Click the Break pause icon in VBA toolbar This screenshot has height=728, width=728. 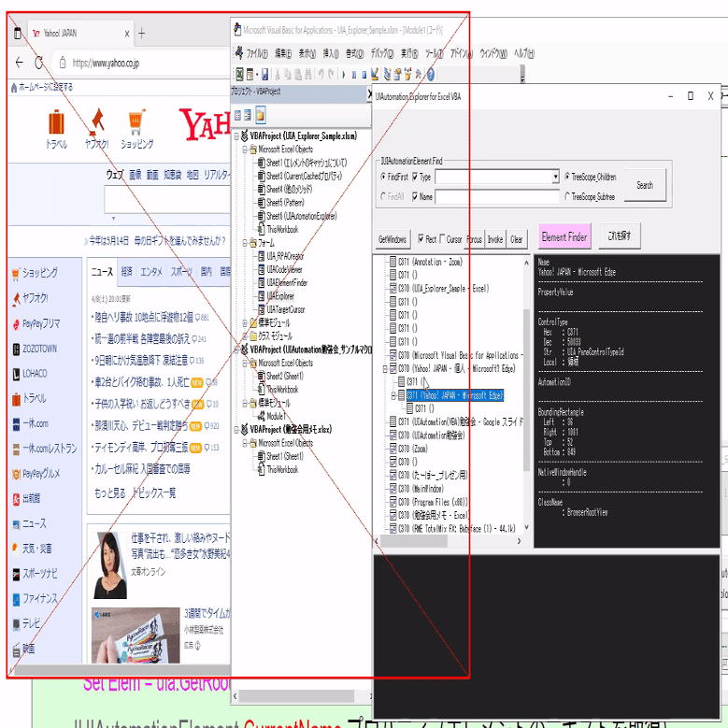pyautogui.click(x=354, y=75)
